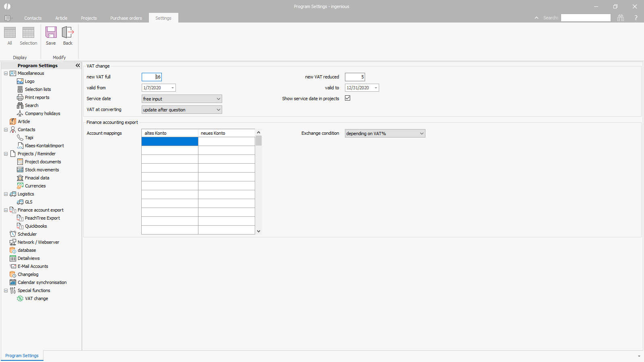Collapse the Program Settings side panel
This screenshot has width=644, height=362.
coord(78,66)
